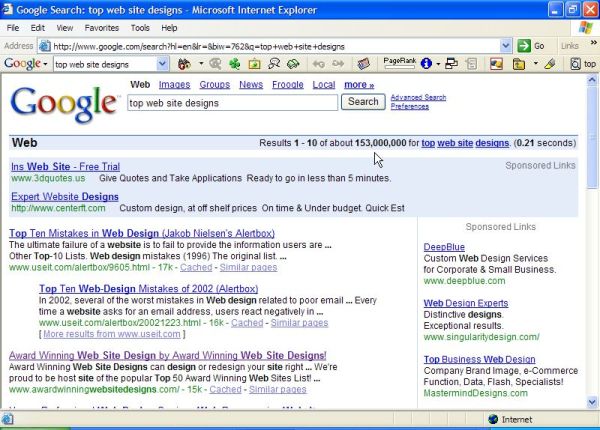Click the popup blocker windows icon
The height and width of the screenshot is (430, 600).
tap(452, 64)
